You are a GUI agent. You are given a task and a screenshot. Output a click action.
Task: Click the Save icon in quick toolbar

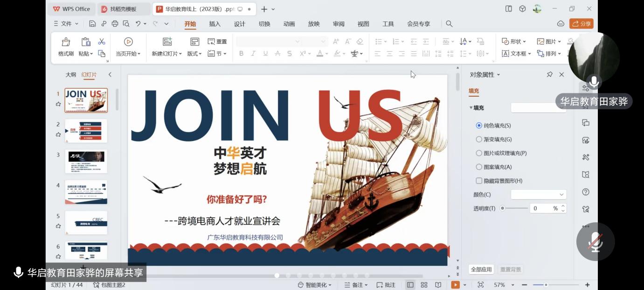coord(92,23)
